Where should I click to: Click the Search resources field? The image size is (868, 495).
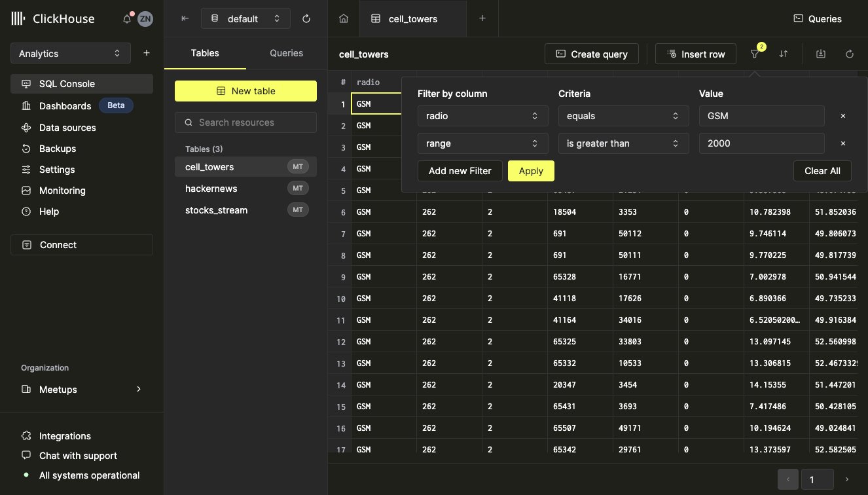(245, 122)
